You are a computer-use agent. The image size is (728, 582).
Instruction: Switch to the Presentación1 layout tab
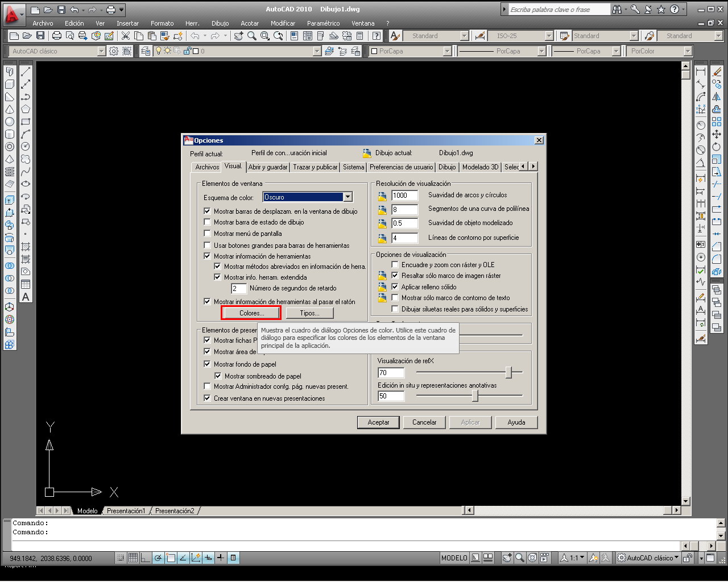126,511
